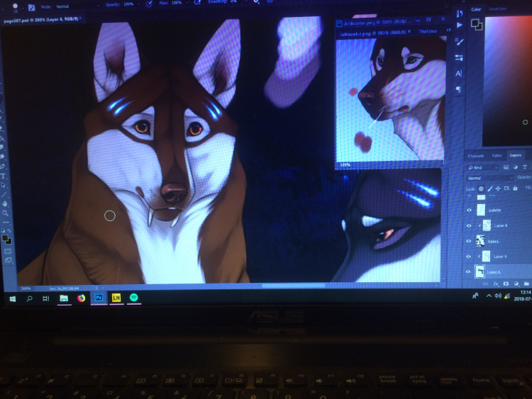Click the foreground color swatch in toolbar

[4, 238]
